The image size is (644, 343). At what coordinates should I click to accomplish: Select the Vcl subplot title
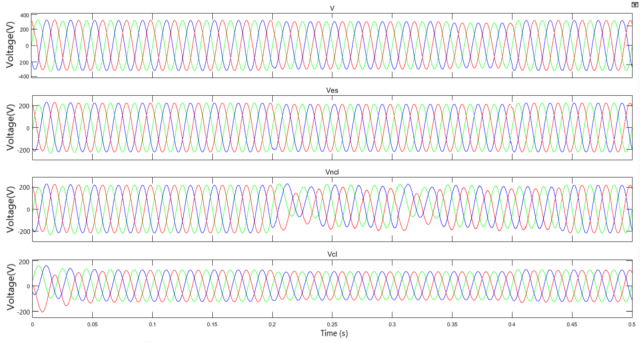tap(332, 254)
